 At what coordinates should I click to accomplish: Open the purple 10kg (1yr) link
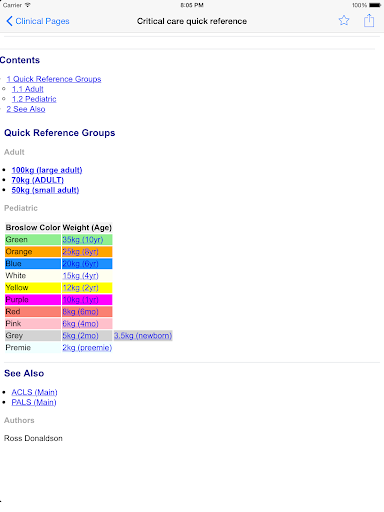[80, 300]
